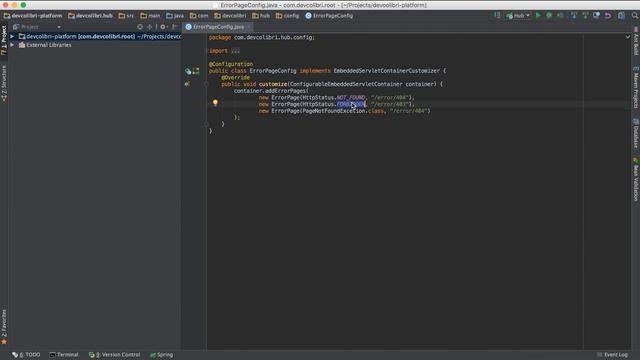Collapse the customize method fold marker
This screenshot has height=360, width=640.
tap(207, 84)
